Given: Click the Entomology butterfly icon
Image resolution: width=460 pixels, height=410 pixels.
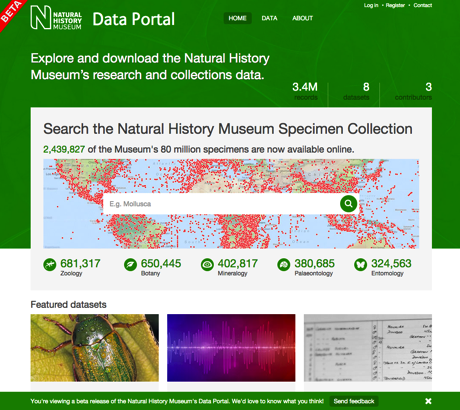Looking at the screenshot, I should point(360,265).
